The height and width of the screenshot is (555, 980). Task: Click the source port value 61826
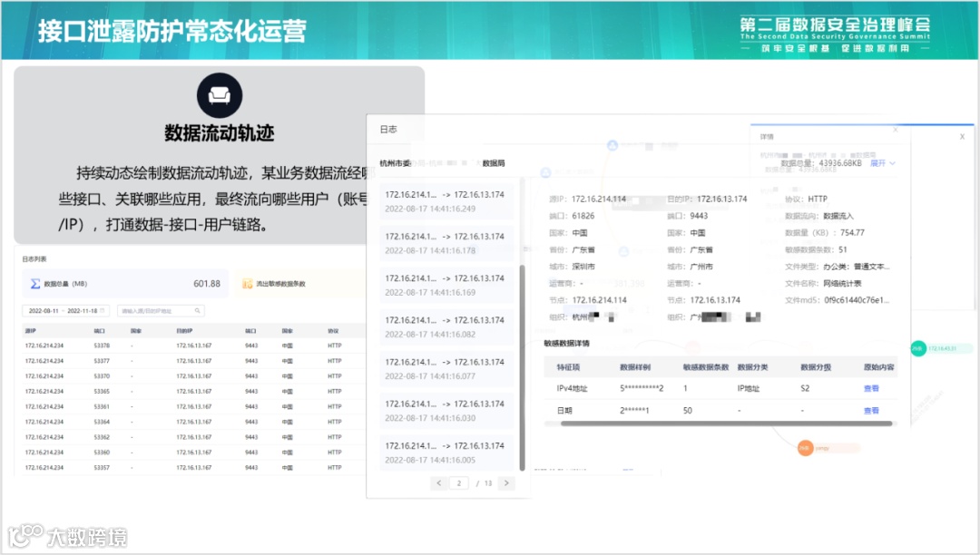click(583, 216)
